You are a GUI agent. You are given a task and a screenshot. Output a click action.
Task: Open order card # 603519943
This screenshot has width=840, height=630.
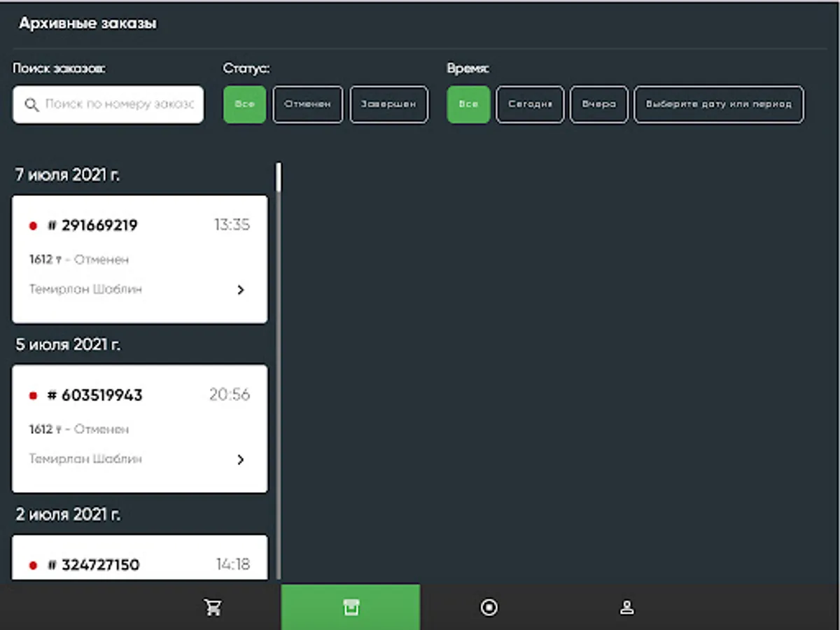[x=139, y=428]
